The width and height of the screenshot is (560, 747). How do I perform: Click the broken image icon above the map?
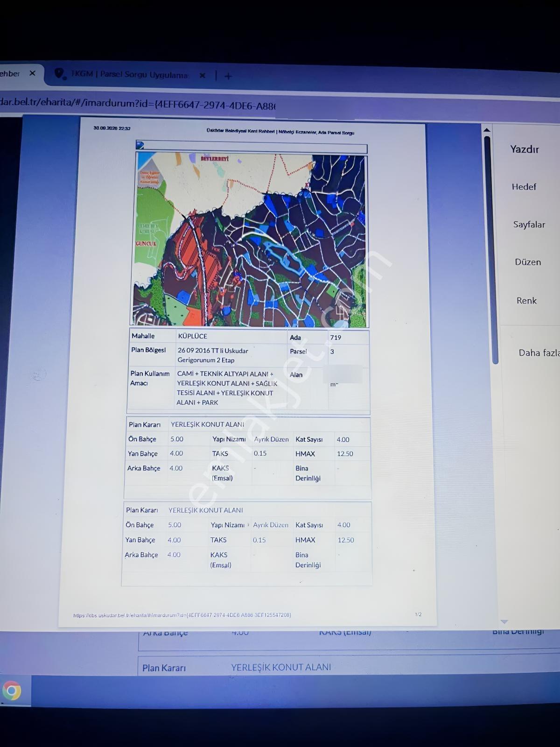click(x=140, y=145)
